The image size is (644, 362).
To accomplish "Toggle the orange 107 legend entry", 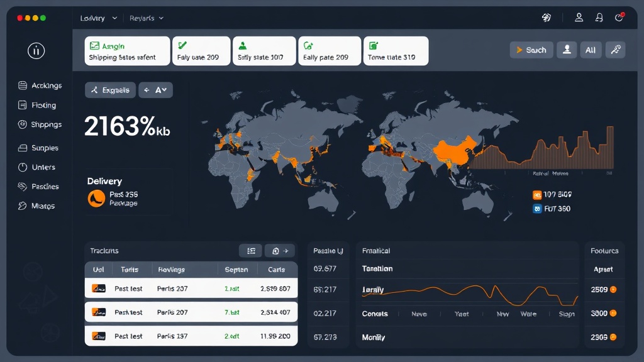I will 552,195.
